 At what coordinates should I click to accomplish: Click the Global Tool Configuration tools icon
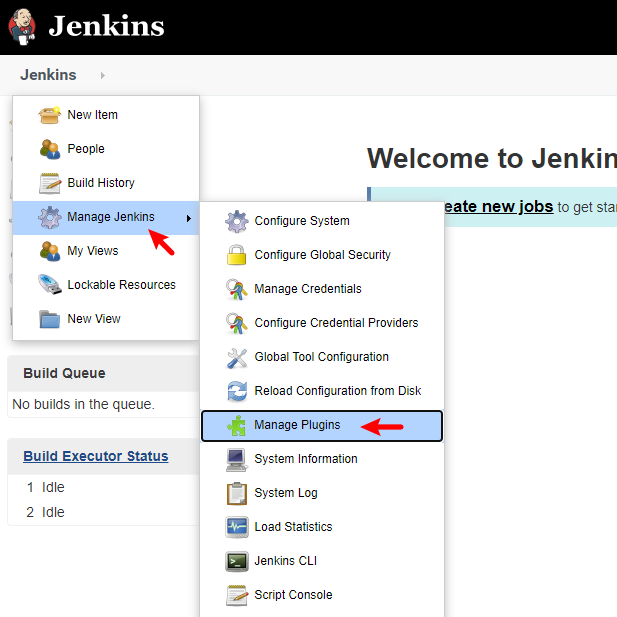(236, 357)
